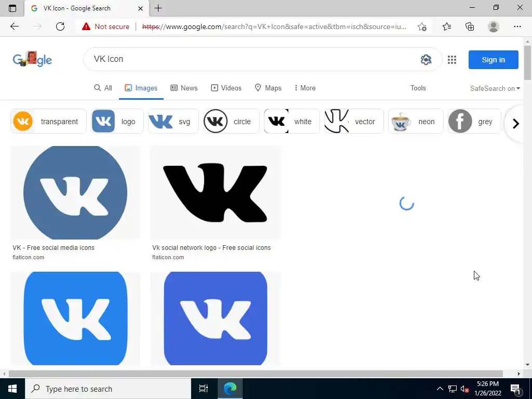The image size is (532, 399).
Task: Open the tab actions menu icon
Action: point(12,8)
